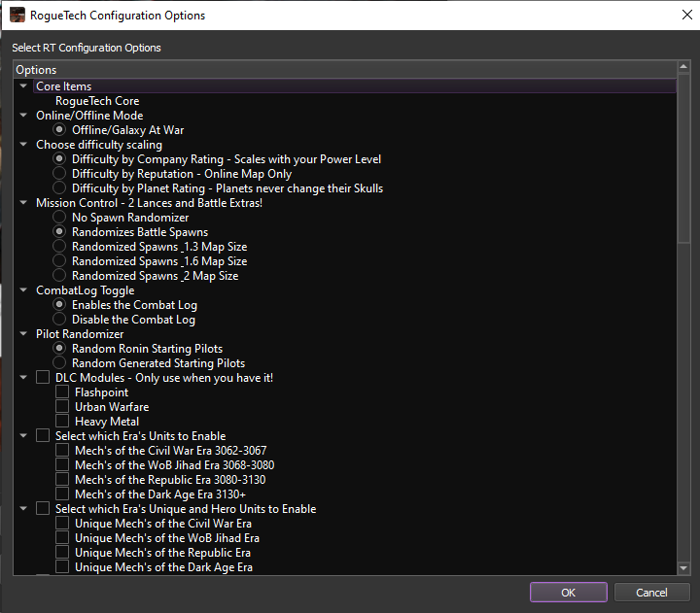Viewport: 700px width, 613px height.
Task: Collapse Era's Unique and Hero Units group
Action: (23, 508)
